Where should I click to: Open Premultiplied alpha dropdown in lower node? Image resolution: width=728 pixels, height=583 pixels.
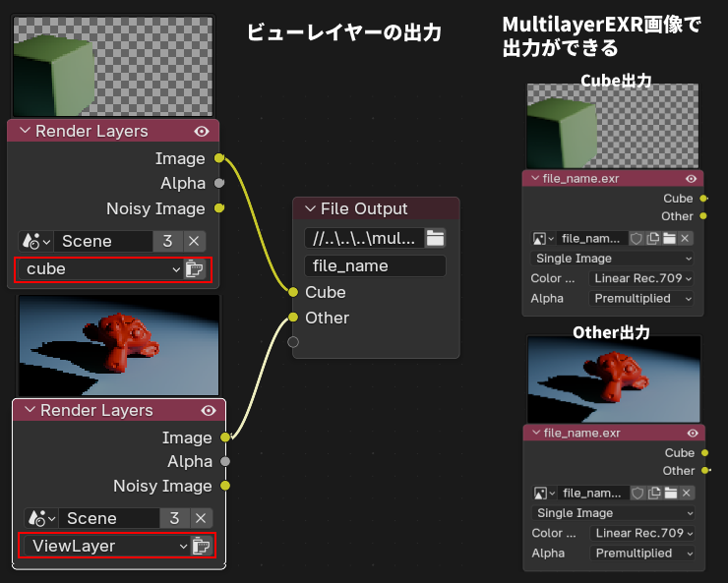pyautogui.click(x=642, y=553)
